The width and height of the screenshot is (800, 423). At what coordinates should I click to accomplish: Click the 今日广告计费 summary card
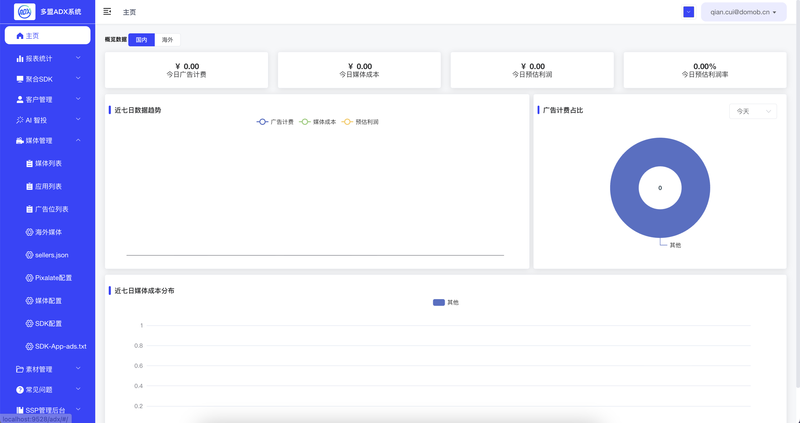tap(186, 70)
